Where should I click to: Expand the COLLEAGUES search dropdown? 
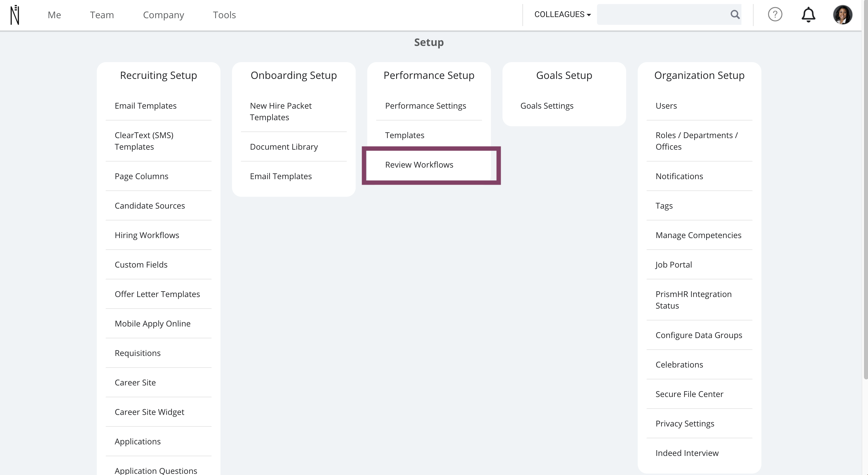tap(562, 14)
